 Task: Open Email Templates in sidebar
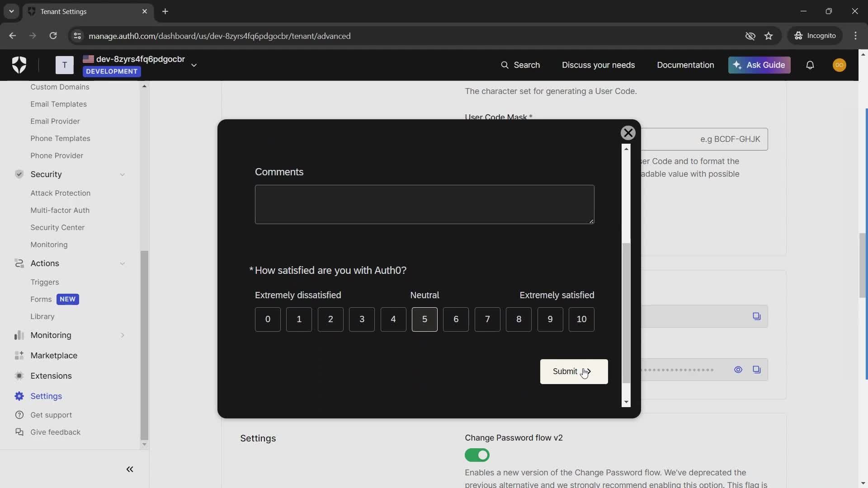59,104
